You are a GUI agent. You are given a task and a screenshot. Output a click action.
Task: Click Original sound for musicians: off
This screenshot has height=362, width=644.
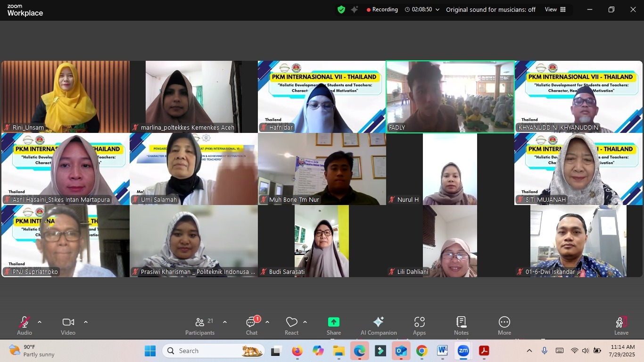[x=490, y=9]
